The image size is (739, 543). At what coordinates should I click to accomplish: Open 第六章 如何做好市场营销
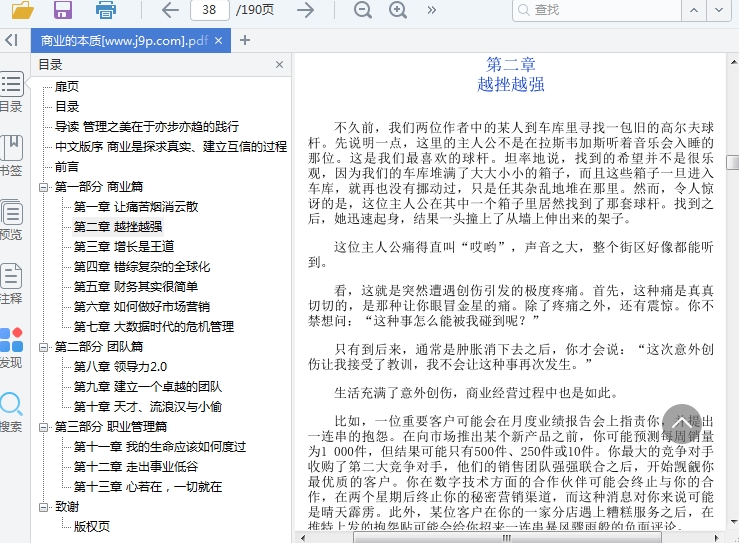(x=142, y=307)
